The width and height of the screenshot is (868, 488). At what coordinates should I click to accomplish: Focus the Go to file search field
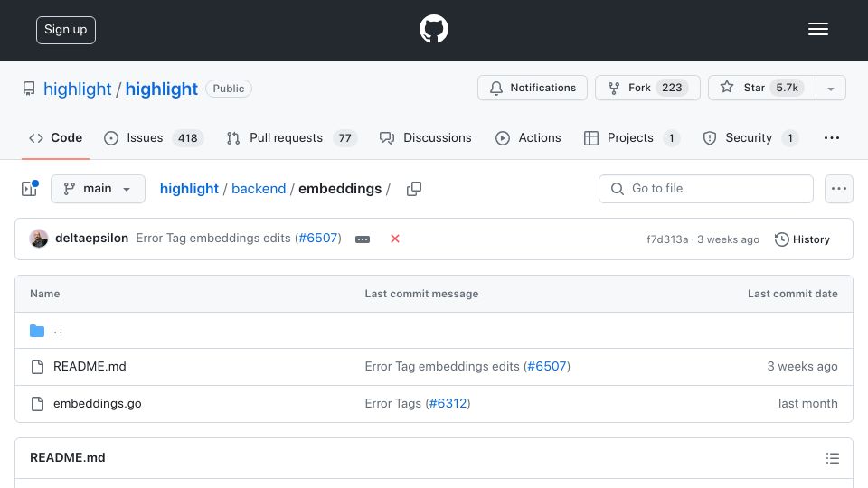point(706,189)
